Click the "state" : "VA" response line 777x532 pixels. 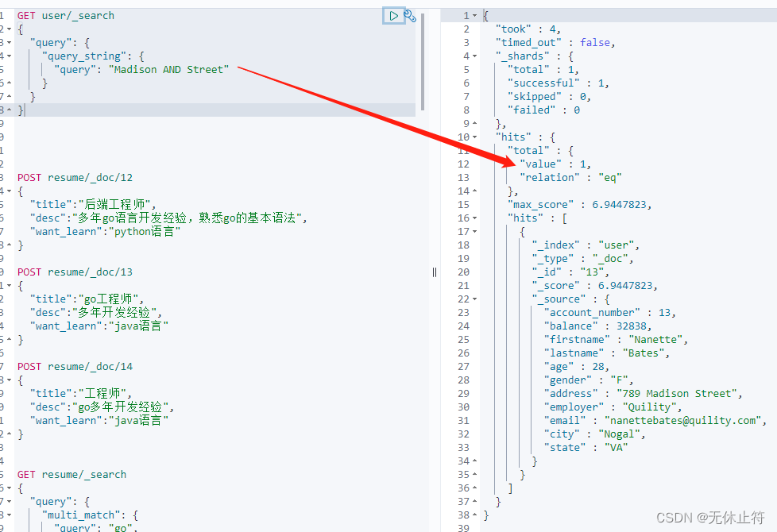[586, 448]
